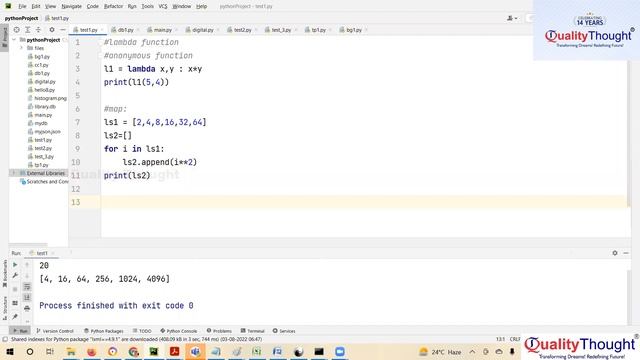The image size is (640, 360).
Task: Click the Run button in bottom tool bar
Action: pos(20,331)
